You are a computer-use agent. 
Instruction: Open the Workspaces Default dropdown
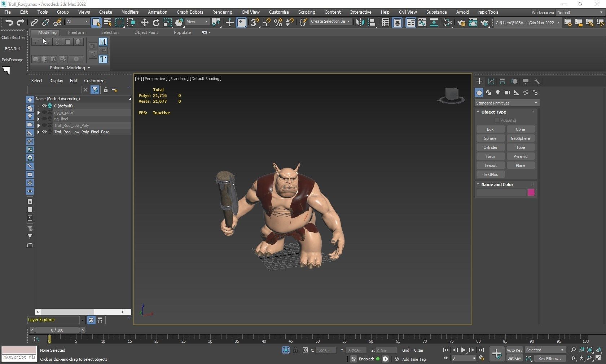tap(580, 12)
